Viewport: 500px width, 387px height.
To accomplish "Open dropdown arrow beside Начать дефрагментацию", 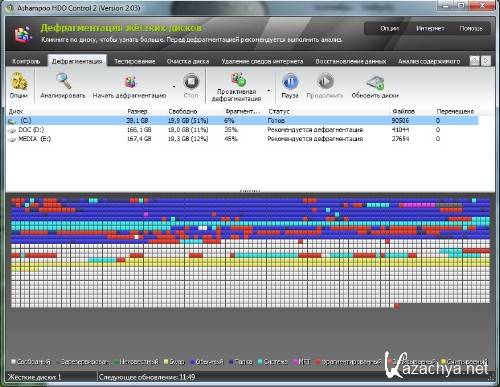I will [174, 86].
